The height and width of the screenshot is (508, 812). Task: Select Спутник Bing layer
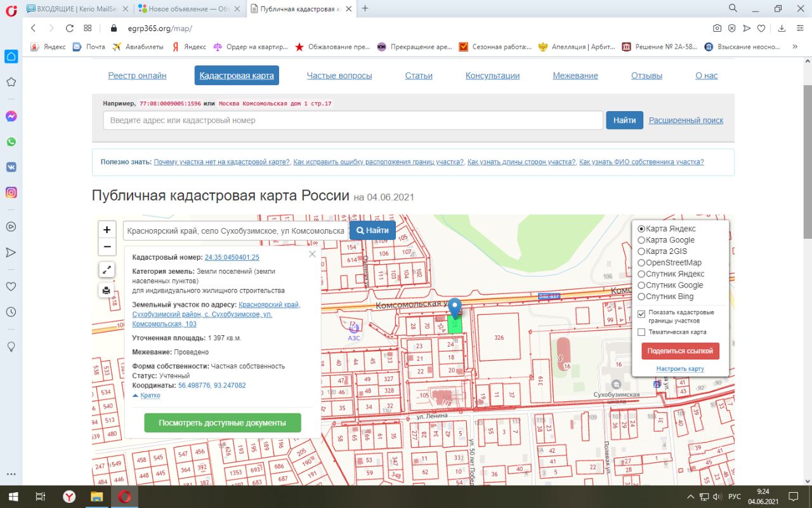pos(641,297)
